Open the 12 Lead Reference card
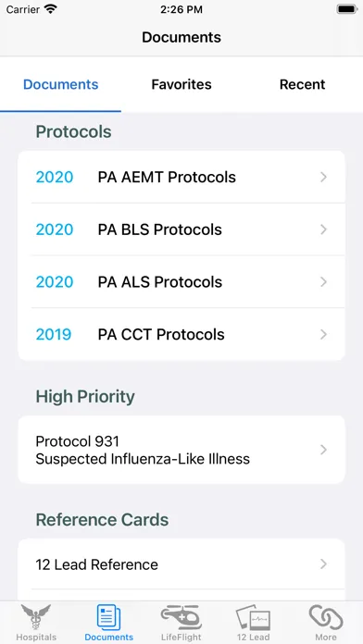The width and height of the screenshot is (363, 644). click(181, 564)
